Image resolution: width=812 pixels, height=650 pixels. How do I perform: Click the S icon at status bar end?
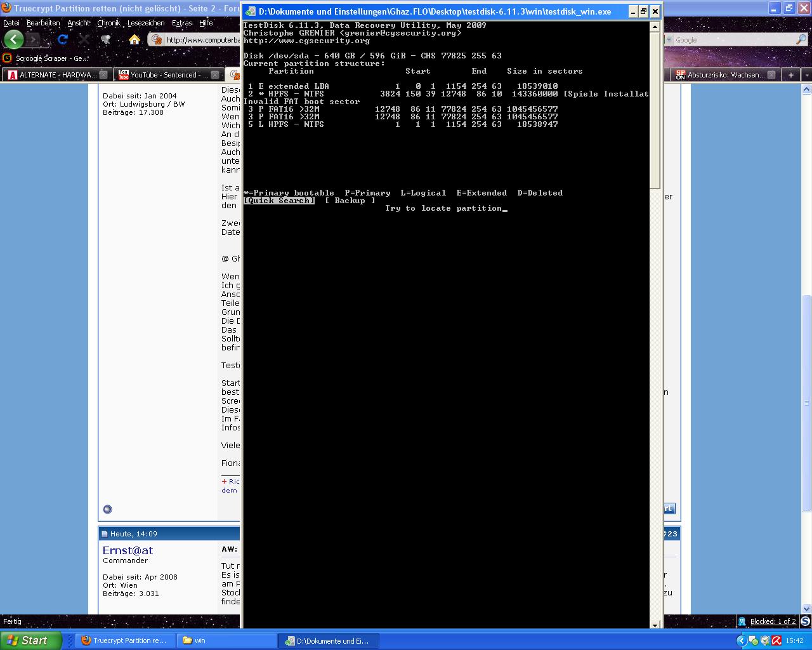(805, 621)
